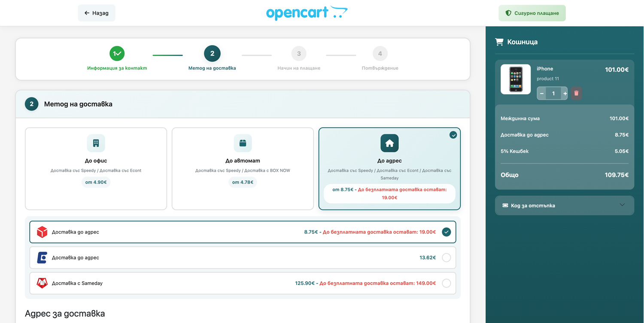
Task: Click the Назад back button
Action: pyautogui.click(x=97, y=13)
